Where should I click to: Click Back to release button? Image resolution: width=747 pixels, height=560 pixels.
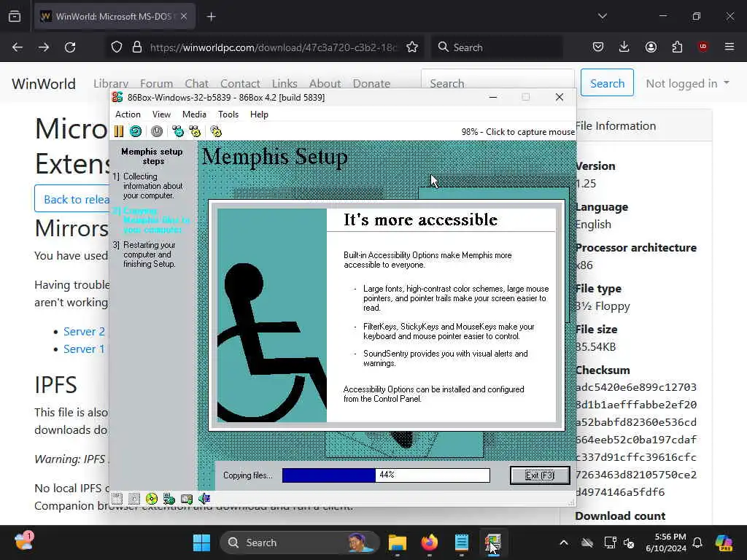tap(72, 199)
